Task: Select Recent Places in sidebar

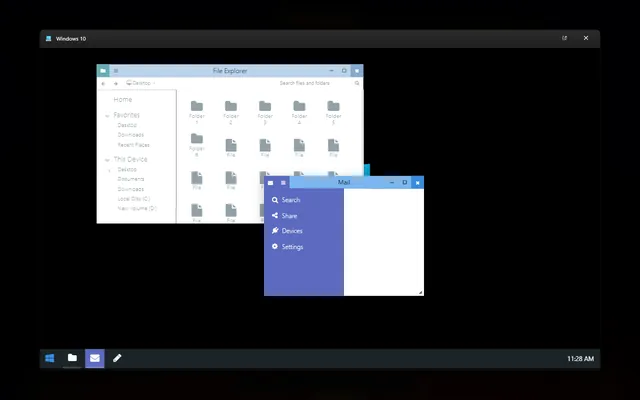Action: [133, 145]
